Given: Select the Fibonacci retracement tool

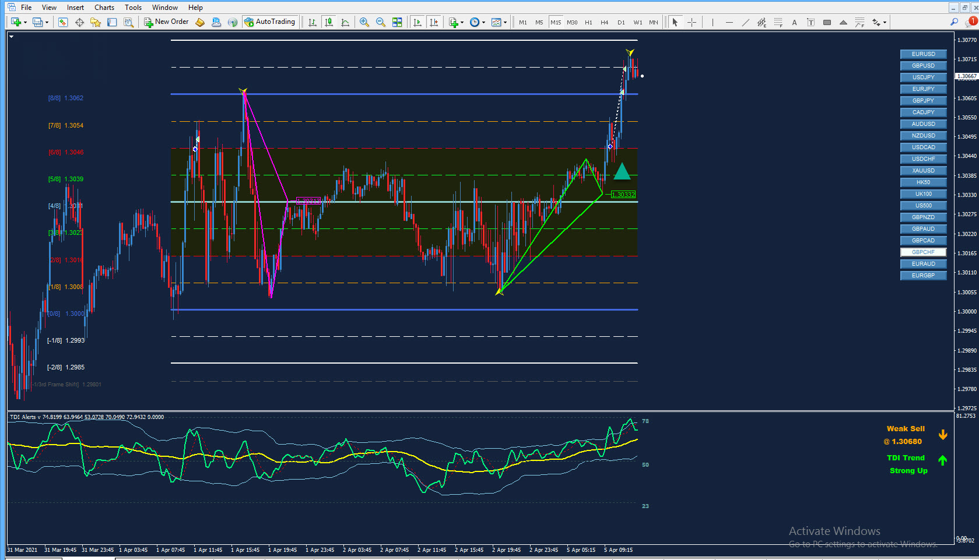Looking at the screenshot, I should [x=778, y=22].
